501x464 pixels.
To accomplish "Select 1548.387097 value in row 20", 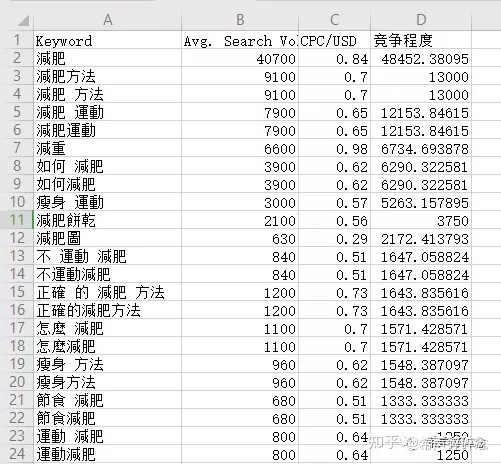I will (421, 382).
